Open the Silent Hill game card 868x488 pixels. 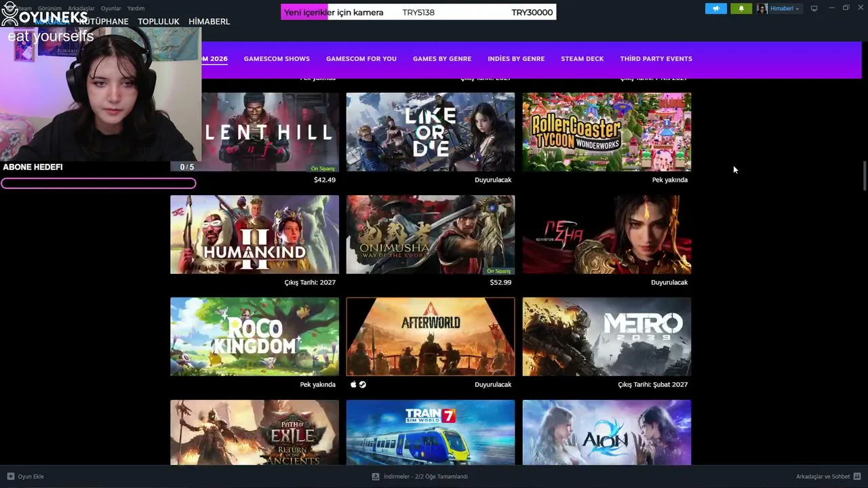pyautogui.click(x=270, y=132)
